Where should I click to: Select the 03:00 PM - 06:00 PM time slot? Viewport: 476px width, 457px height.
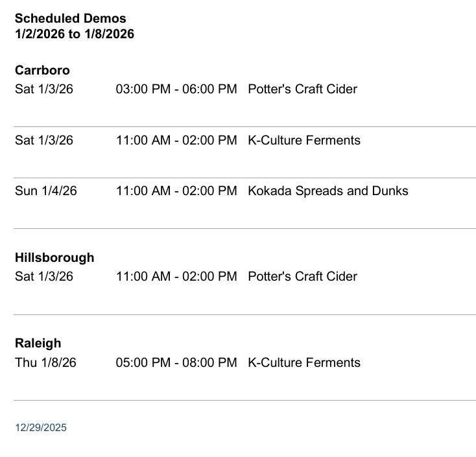[x=176, y=89]
